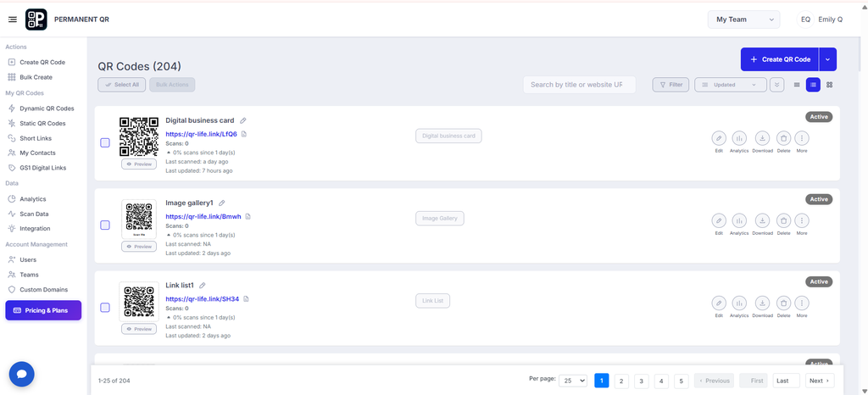Edit the Image gallery1 QR code
Viewport: 868px width, 395px height.
719,220
